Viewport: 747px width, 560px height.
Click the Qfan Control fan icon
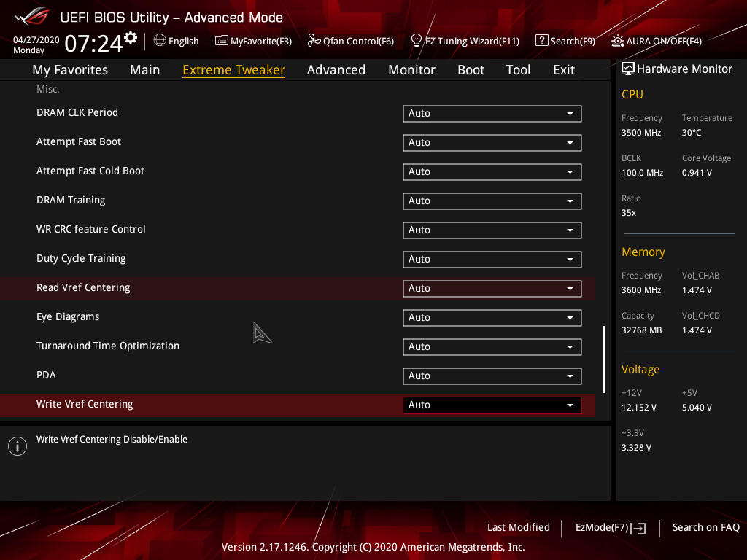314,41
